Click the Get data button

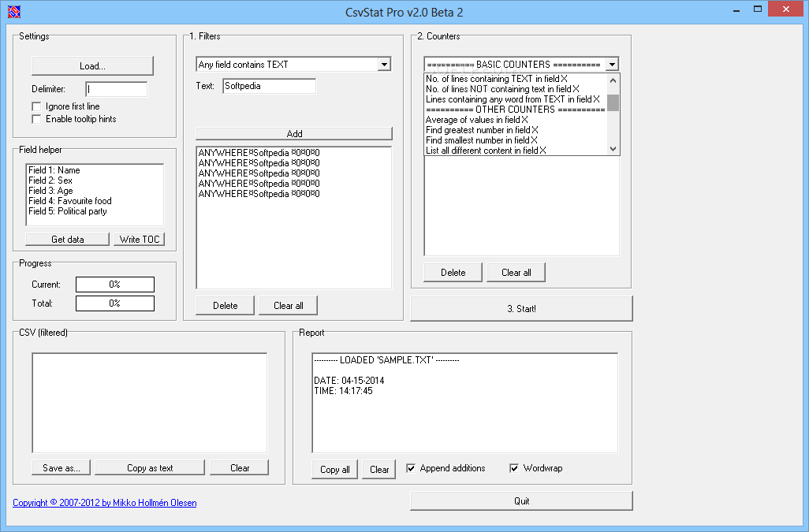[x=68, y=239]
